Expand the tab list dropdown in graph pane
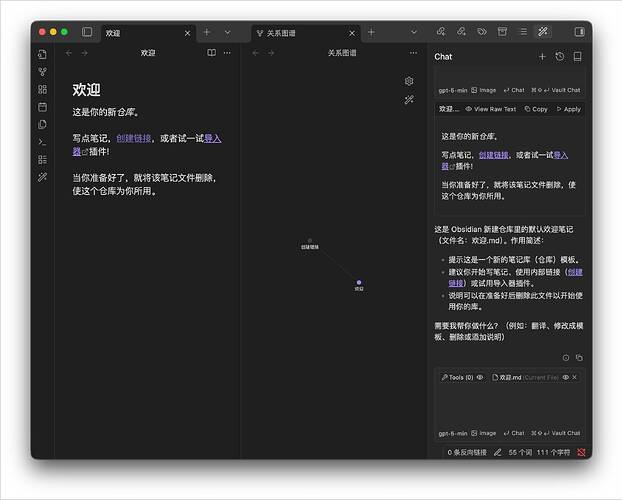The height and width of the screenshot is (500, 622). (414, 32)
